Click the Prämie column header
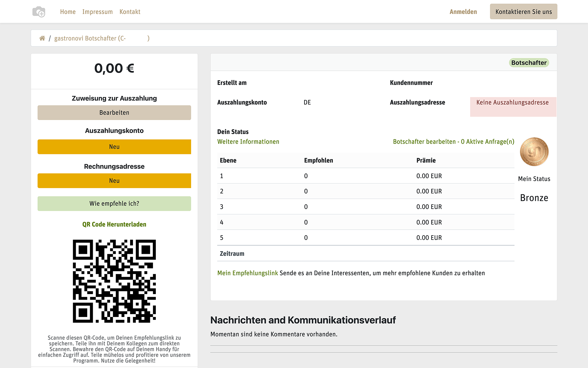 [426, 160]
